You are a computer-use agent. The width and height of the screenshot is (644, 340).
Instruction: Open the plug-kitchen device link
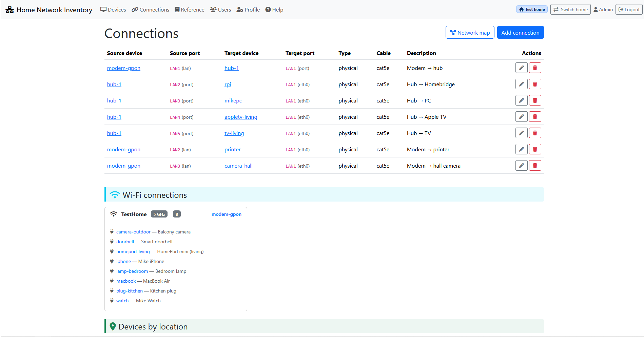[130, 291]
